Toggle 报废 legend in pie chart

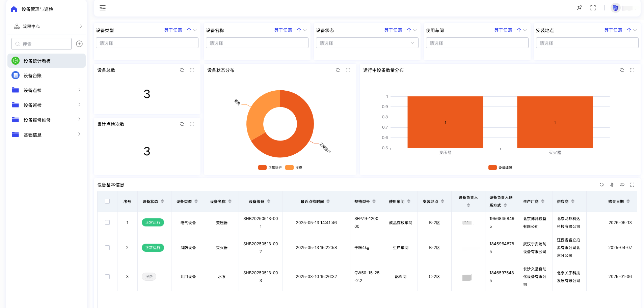coord(294,167)
